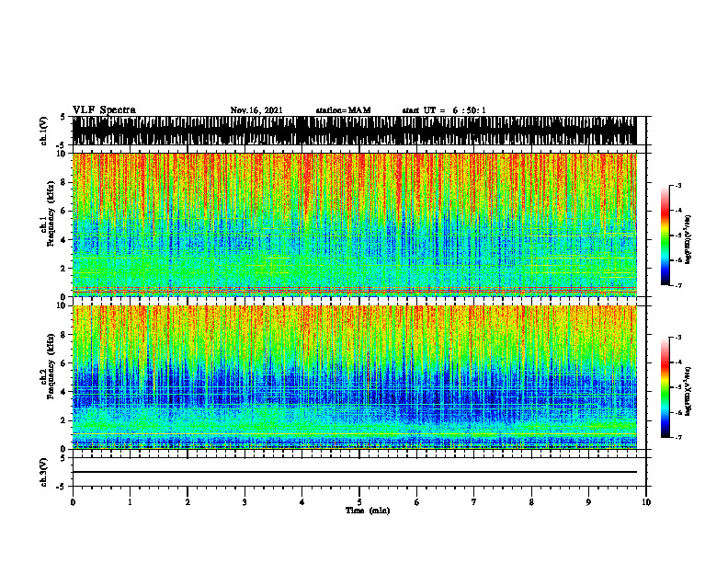Screen dimensions: 728x563
Task: Click the "-5" tick label on ch.3(V) axis
Action: click(62, 487)
